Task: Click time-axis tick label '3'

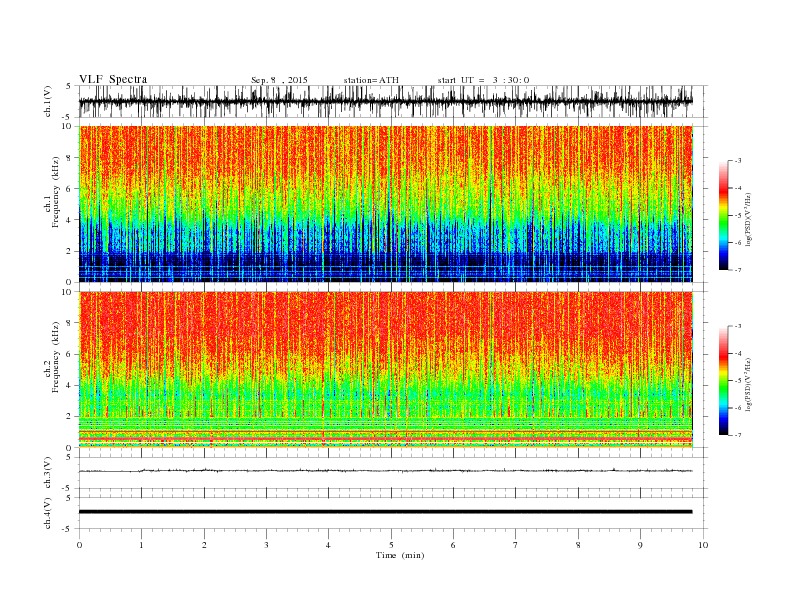Action: click(x=266, y=545)
